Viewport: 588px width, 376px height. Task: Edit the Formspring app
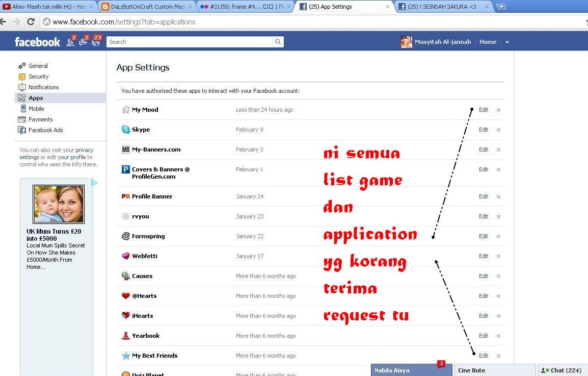click(484, 236)
